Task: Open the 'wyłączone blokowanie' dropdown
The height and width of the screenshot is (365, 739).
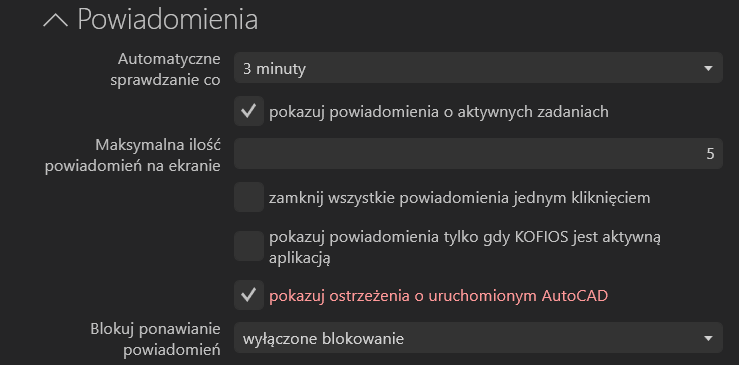Action: click(478, 338)
